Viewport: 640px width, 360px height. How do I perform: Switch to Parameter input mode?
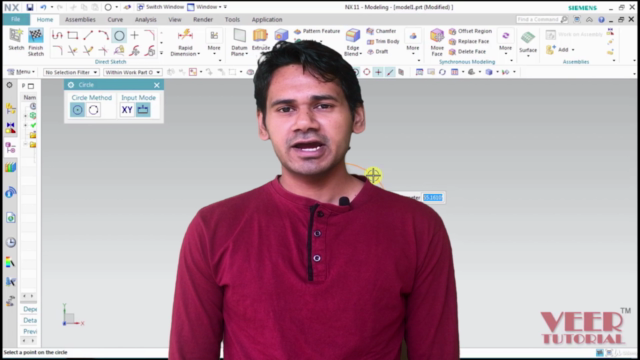(x=143, y=110)
